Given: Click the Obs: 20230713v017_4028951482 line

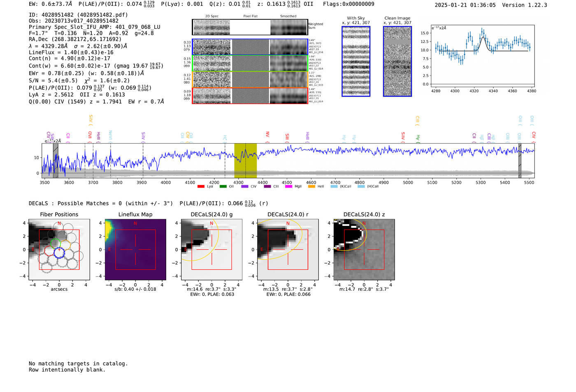Looking at the screenshot, I should 74,21.
